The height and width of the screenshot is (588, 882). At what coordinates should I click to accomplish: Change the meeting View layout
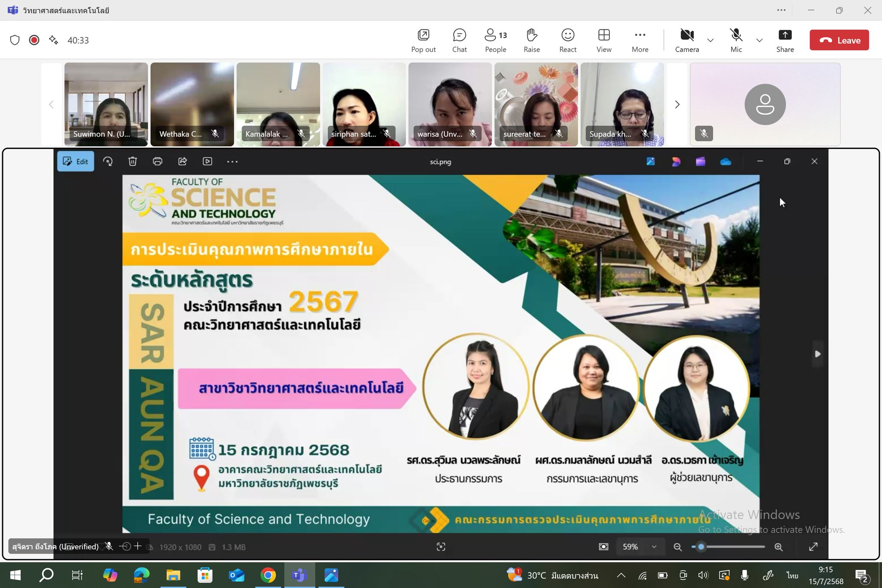point(604,40)
